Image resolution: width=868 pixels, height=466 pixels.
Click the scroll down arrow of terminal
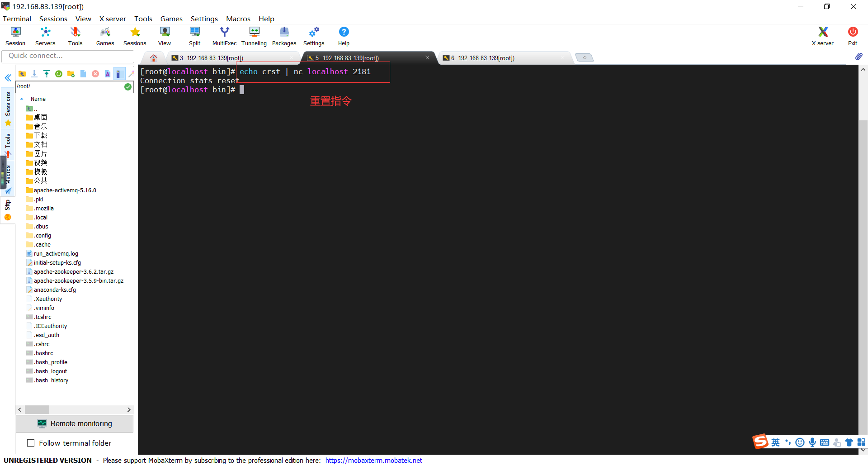click(863, 450)
